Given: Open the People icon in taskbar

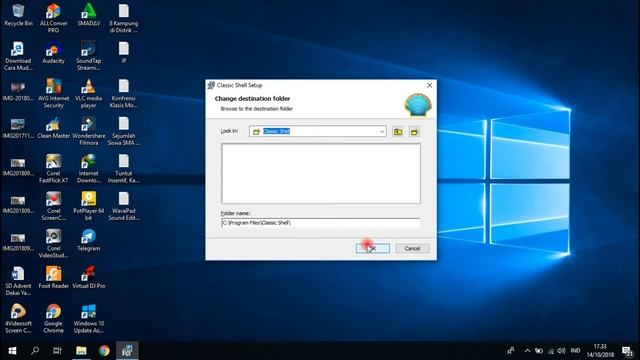Looking at the screenshot, I should (511, 351).
